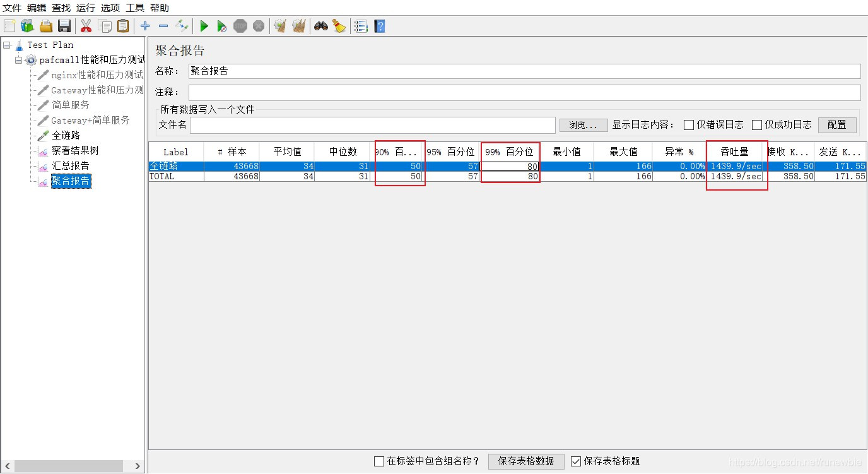Open the 察看结果树 listener
This screenshot has width=868, height=474.
coord(75,150)
